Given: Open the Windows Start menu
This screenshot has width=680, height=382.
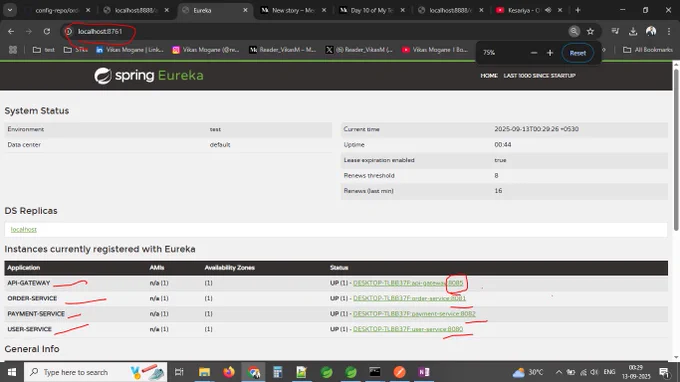Looking at the screenshot, I should point(12,372).
